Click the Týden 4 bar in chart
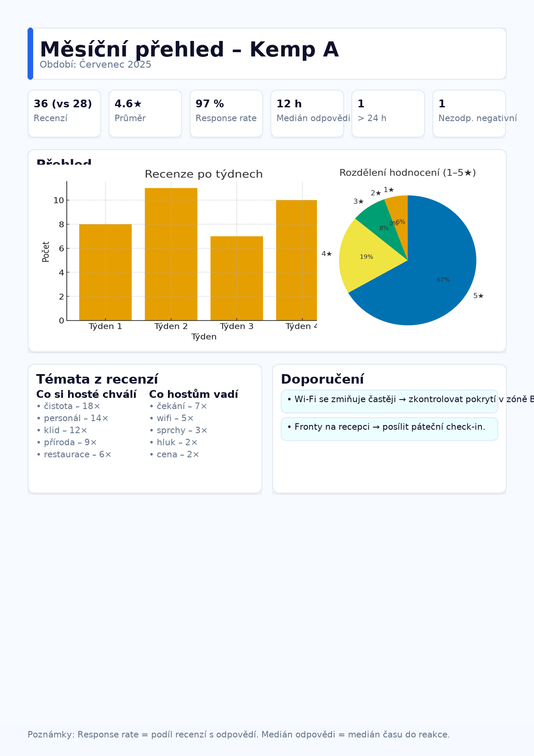Viewport: 534px width, 756px height. pos(296,260)
